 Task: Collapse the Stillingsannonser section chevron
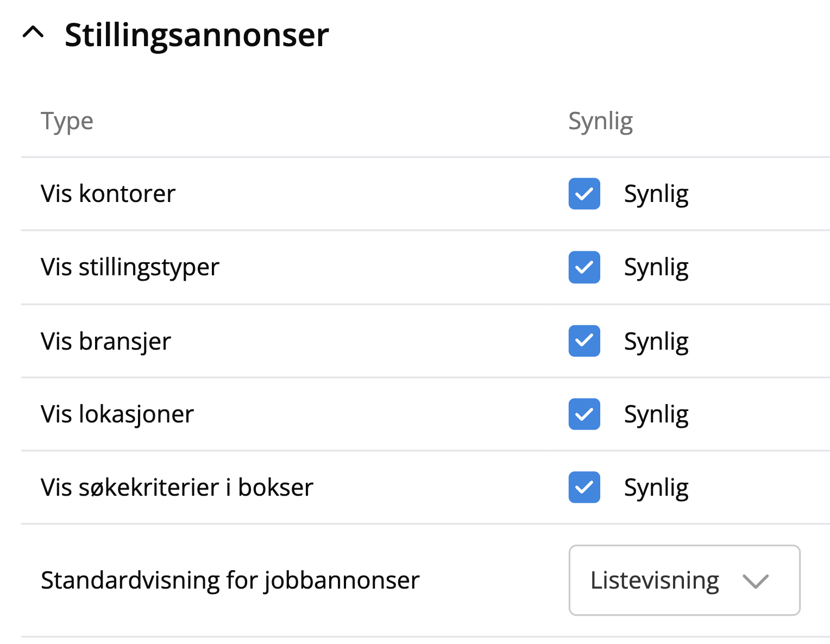click(x=33, y=34)
